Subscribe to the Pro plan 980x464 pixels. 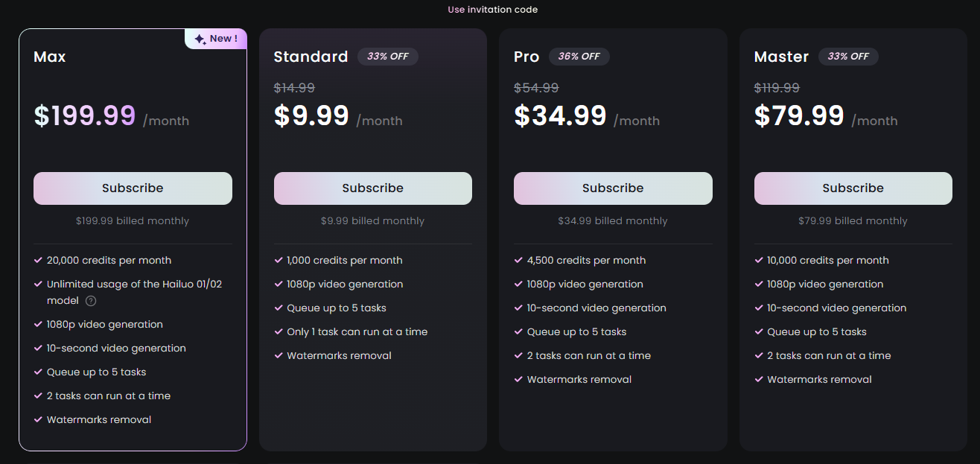[613, 188]
